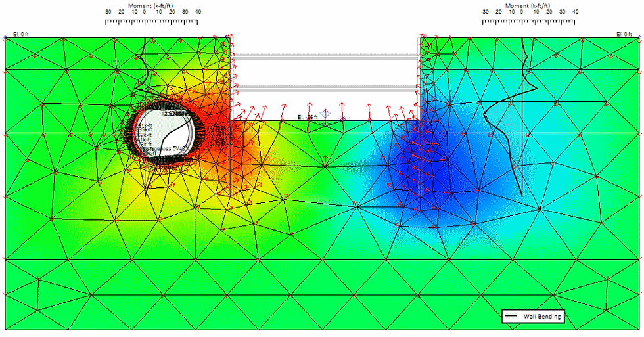
Task: Click the left moment scale ruler
Action: pos(152,21)
